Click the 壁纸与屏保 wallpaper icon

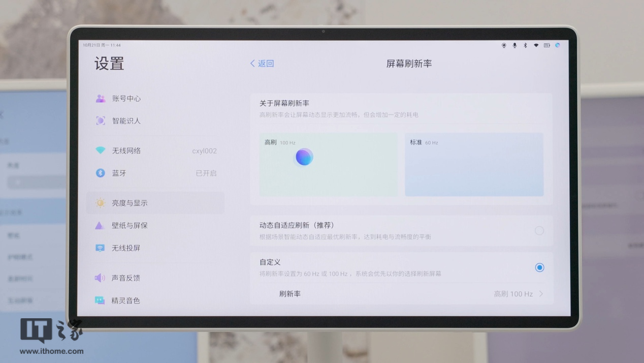100,226
